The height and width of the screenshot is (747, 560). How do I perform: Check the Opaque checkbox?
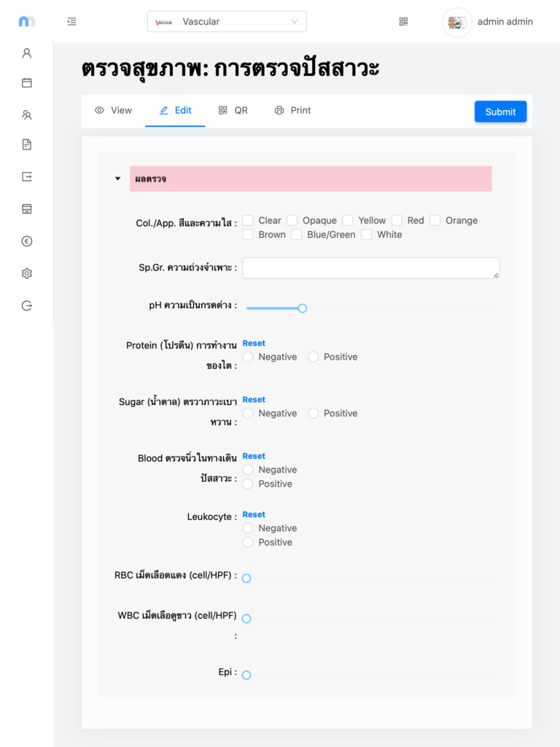[292, 220]
